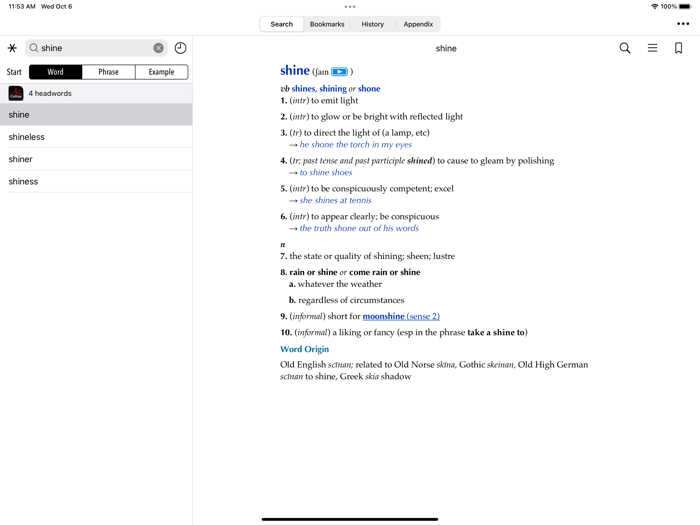
Task: Follow the moonshine (sense 2) link
Action: [401, 316]
